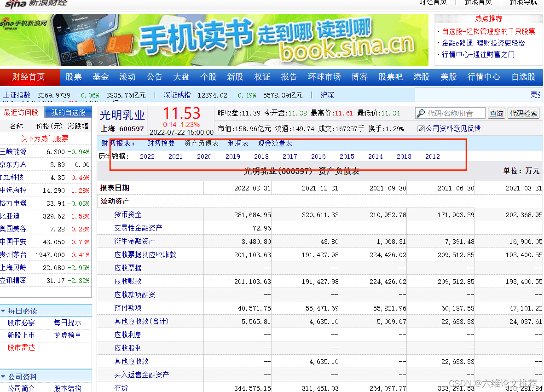Collapse the 公司资料 section arrow

pos(3,376)
